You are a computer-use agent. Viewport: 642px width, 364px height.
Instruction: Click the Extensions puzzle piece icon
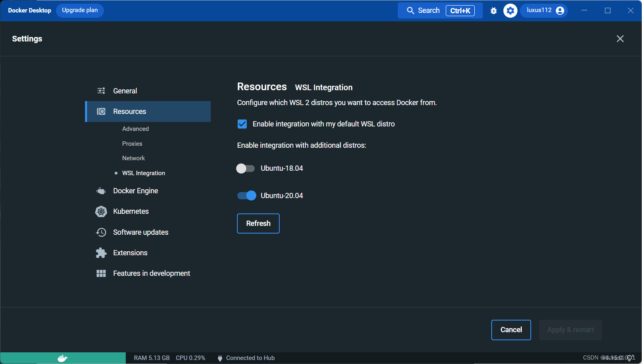101,253
